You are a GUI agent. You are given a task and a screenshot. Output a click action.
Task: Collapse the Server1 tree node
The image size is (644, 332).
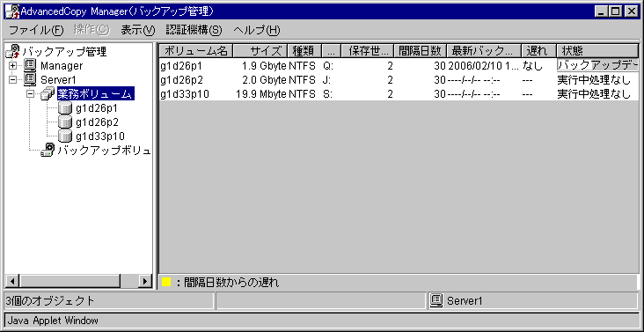point(12,79)
